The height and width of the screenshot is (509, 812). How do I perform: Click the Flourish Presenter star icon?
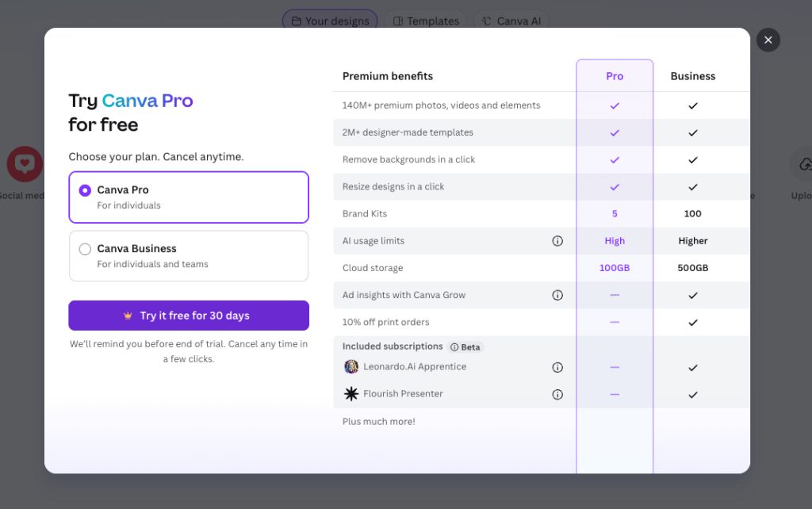[x=351, y=393]
